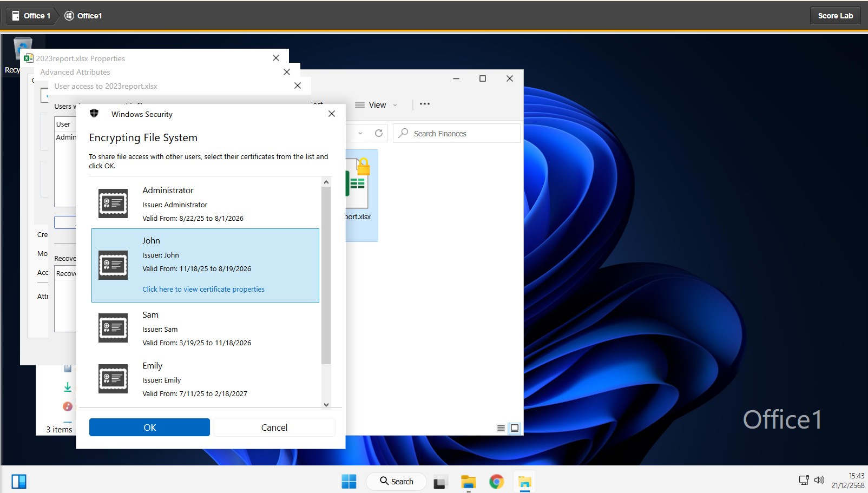Select Emily's certificate entry icon
This screenshot has width=868, height=493.
pos(113,379)
